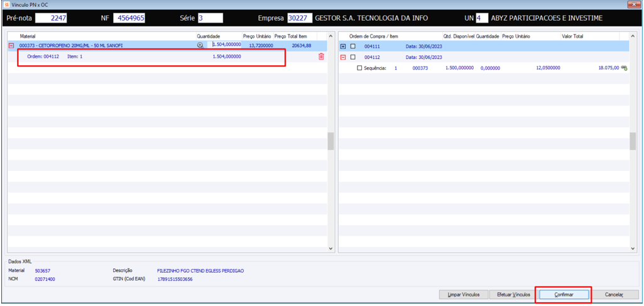Click the total value 18.075,00

pos(609,68)
